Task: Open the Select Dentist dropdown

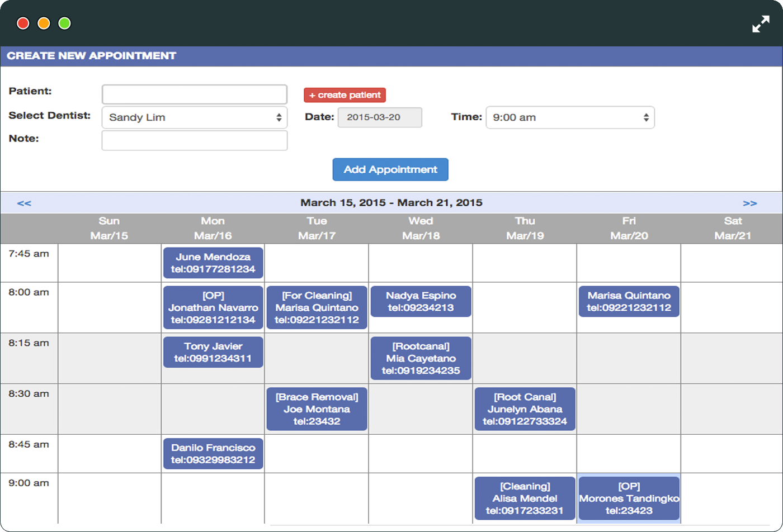Action: tap(195, 117)
